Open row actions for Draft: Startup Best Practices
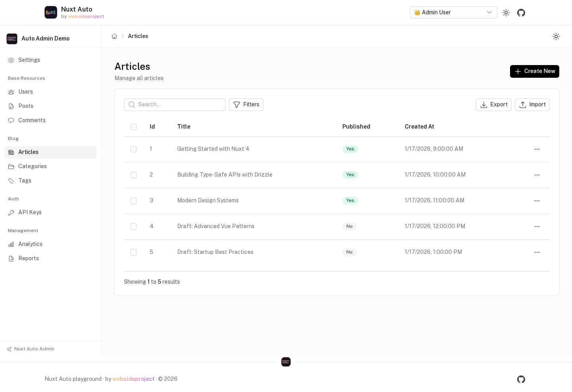The height and width of the screenshot is (392, 572). [x=537, y=252]
